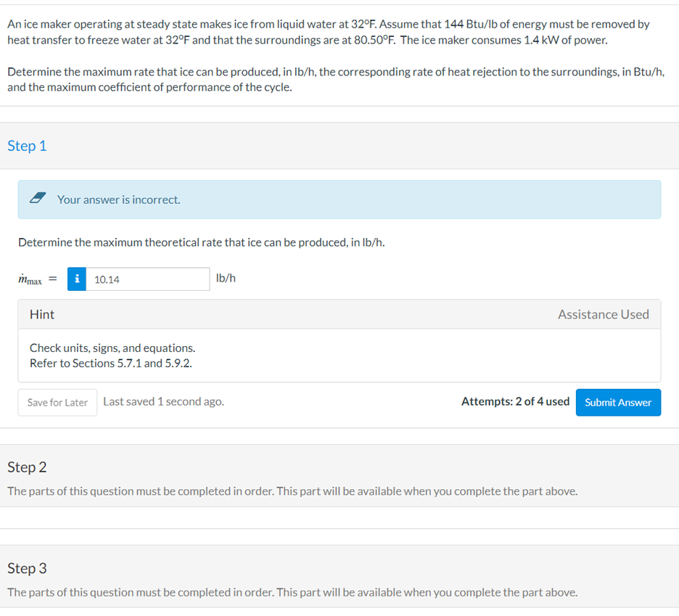Click the Save for Later button
The height and width of the screenshot is (616, 679).
tap(57, 403)
